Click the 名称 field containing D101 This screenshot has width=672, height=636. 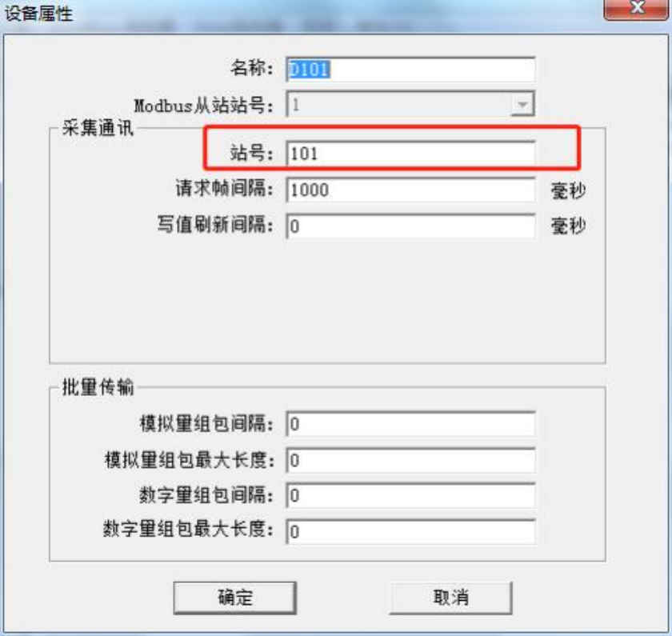pyautogui.click(x=410, y=69)
